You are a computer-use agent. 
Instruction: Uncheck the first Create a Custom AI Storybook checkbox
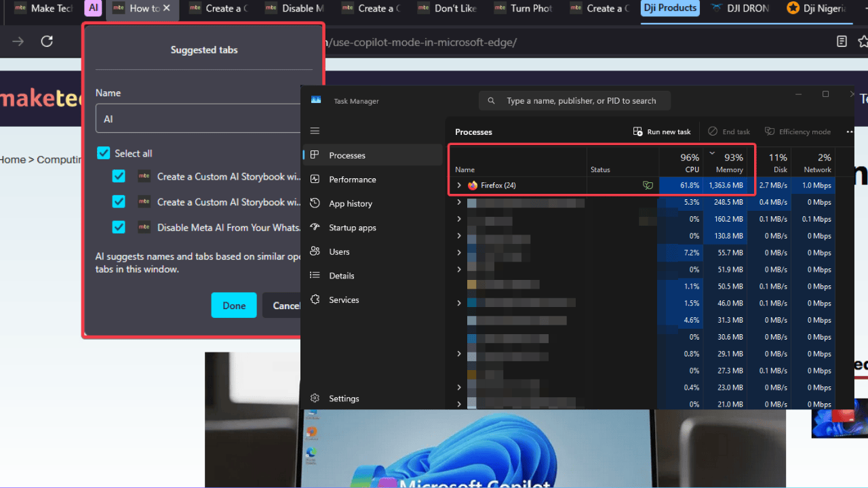pos(119,176)
